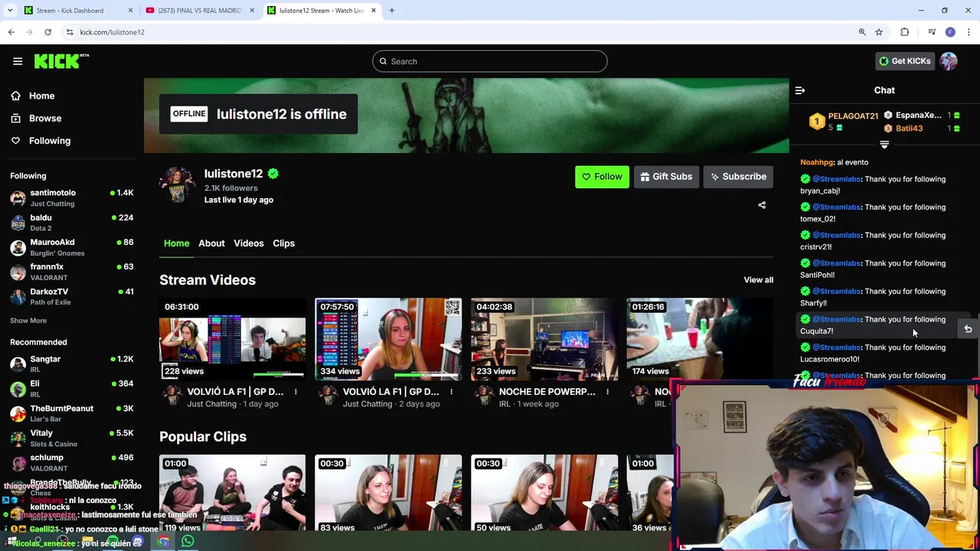Click the reply icon on Cuquita7 message
Screen dimensions: 980x551
[x=968, y=329]
